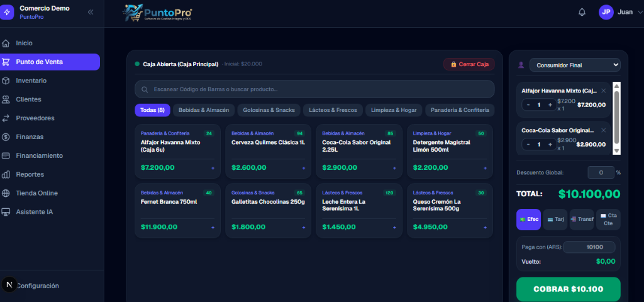Click cart scrollbar down arrow
The height and width of the screenshot is (302, 644).
point(616,151)
